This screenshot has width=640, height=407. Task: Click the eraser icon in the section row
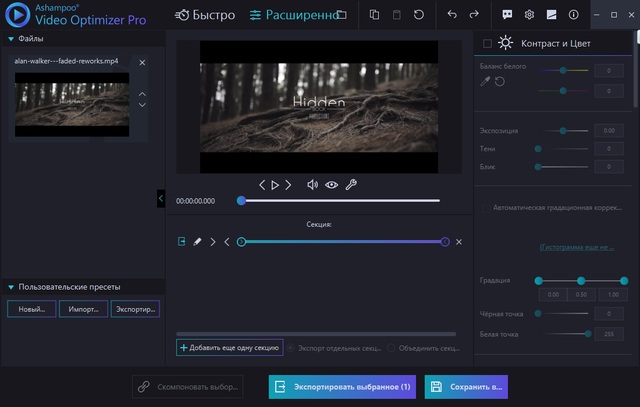point(197,242)
